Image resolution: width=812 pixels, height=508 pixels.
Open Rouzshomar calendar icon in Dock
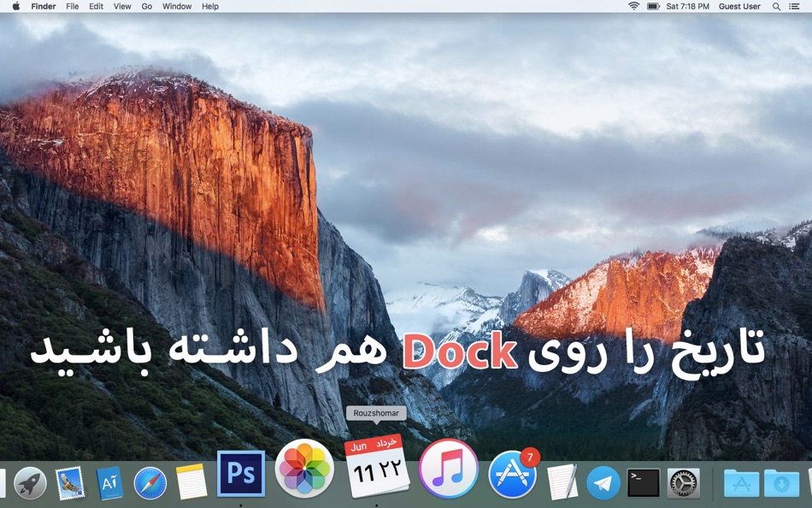click(x=376, y=465)
